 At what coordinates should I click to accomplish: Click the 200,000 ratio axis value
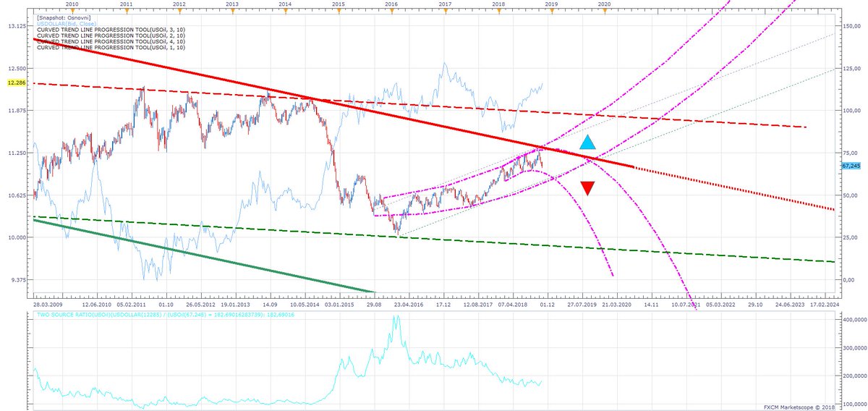tap(854, 377)
